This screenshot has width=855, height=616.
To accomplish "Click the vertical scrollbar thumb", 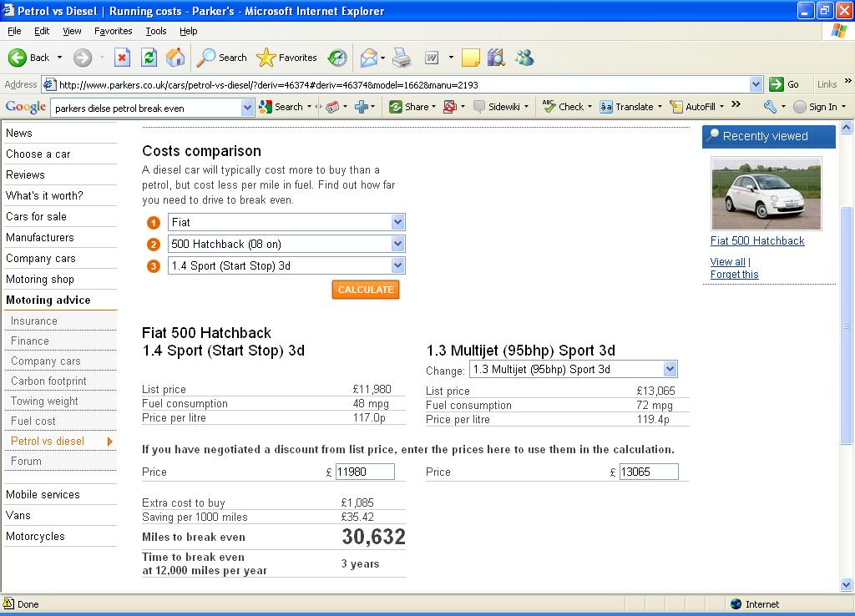I will [x=846, y=326].
